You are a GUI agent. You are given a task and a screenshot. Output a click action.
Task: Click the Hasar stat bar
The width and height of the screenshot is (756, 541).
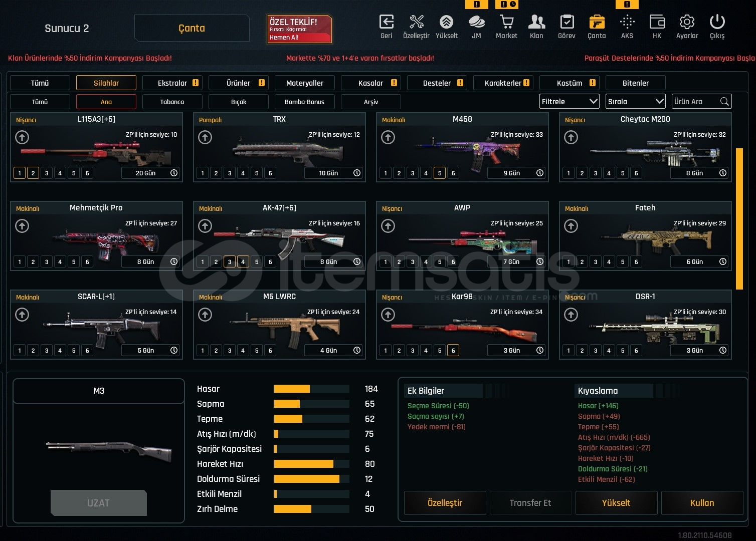pos(311,389)
